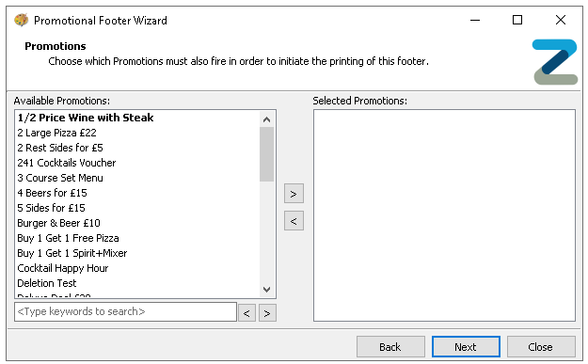Click the previous search result arrow

(246, 312)
